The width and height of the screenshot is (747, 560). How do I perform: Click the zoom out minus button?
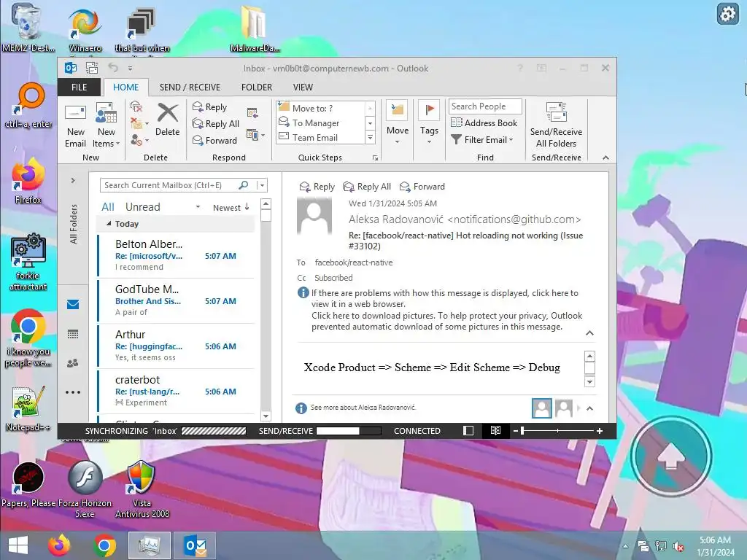click(515, 431)
